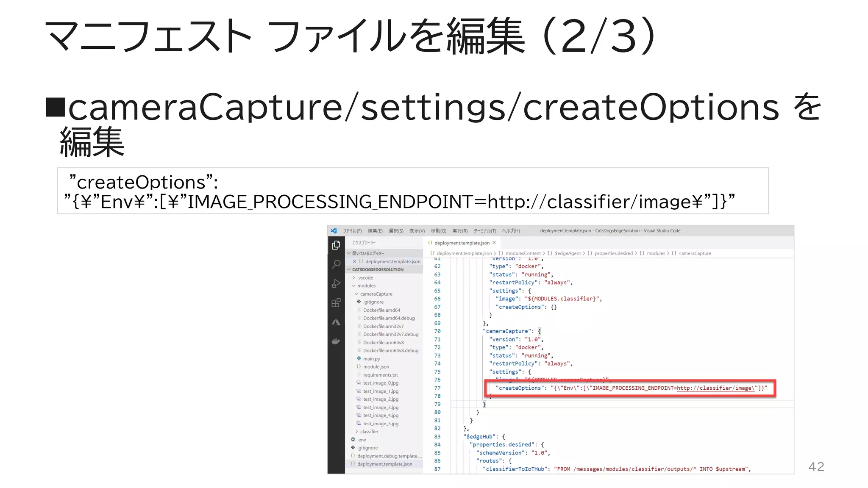Click the エクスプローラー panel title
Screen dimensions: 868x488
tap(364, 243)
